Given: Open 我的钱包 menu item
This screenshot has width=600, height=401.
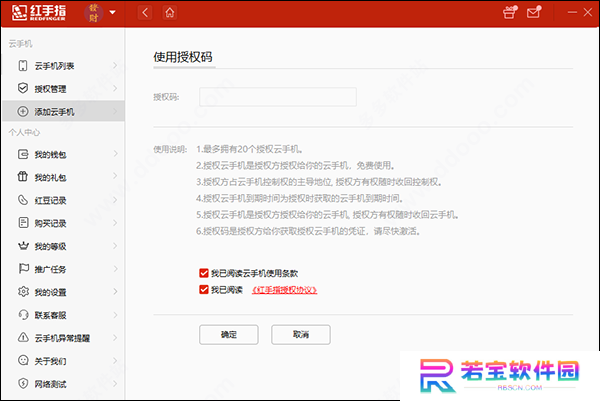Looking at the screenshot, I should [63, 154].
